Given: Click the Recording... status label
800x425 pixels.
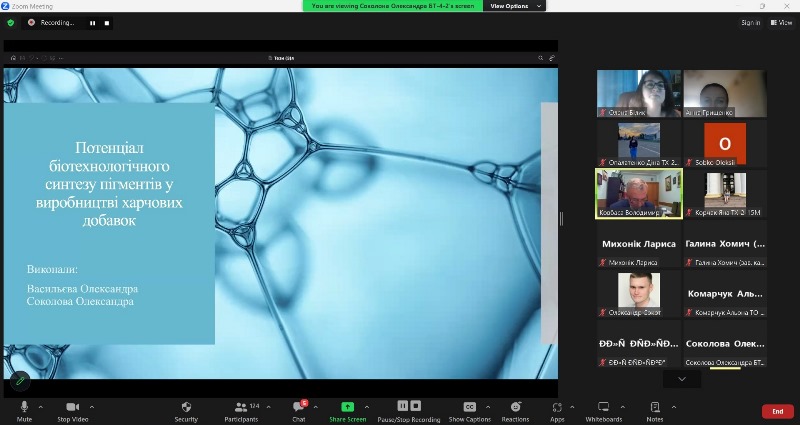Looking at the screenshot, I should coord(57,23).
